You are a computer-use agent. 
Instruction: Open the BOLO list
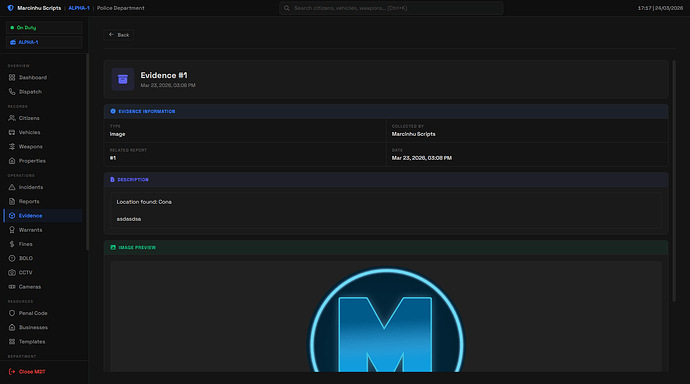[43, 258]
